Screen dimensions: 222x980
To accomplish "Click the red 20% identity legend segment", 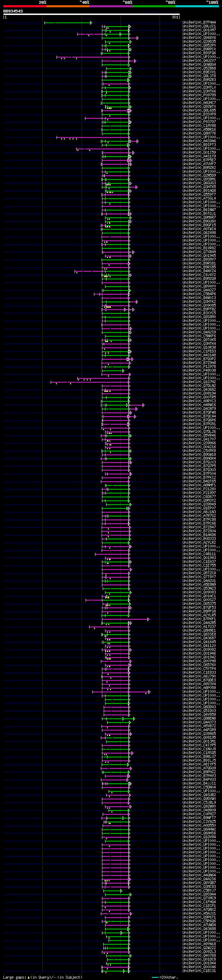I will (x=25, y=6).
